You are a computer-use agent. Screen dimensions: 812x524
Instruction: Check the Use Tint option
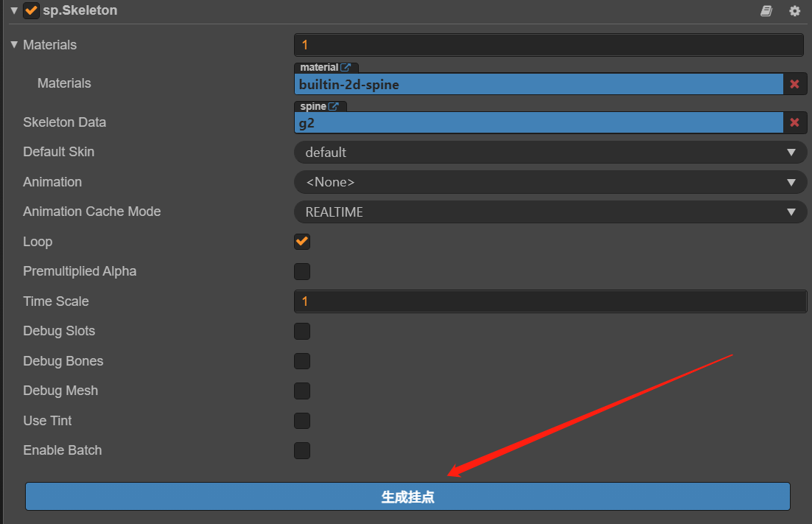point(302,420)
